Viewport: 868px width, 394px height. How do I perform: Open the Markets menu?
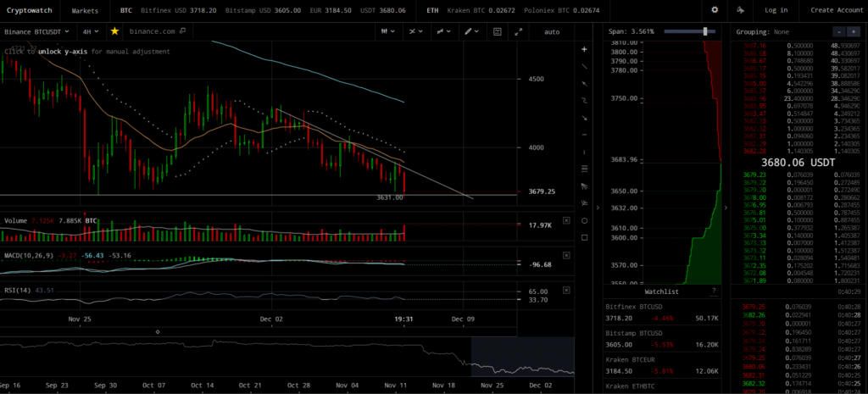pyautogui.click(x=84, y=10)
